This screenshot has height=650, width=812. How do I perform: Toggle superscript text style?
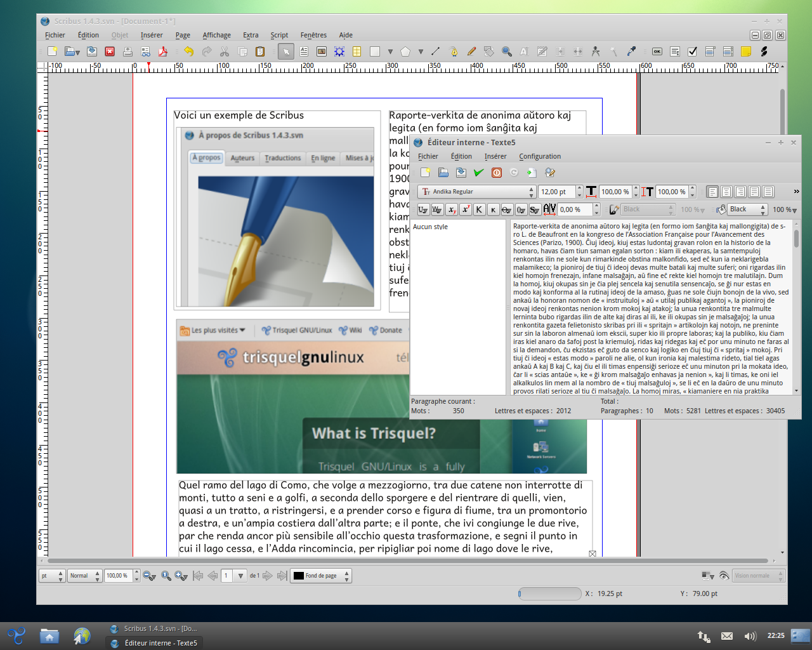click(465, 209)
